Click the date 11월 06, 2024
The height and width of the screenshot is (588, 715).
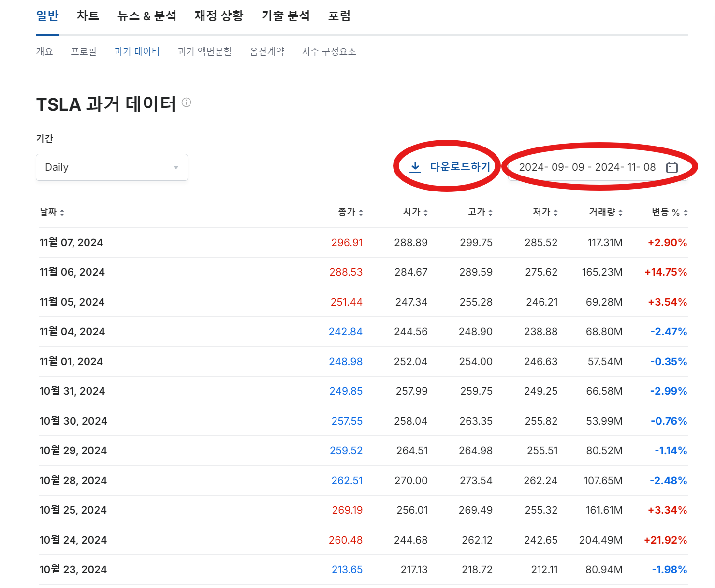[x=72, y=272]
